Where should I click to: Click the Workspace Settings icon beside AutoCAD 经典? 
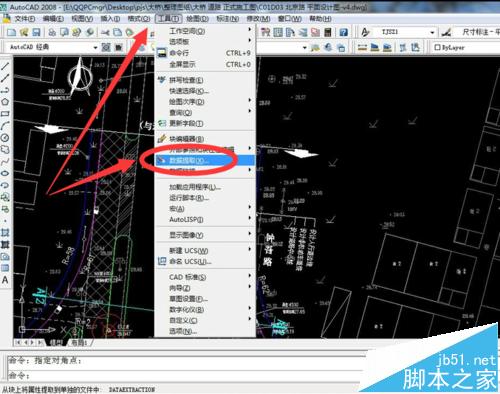coord(106,47)
